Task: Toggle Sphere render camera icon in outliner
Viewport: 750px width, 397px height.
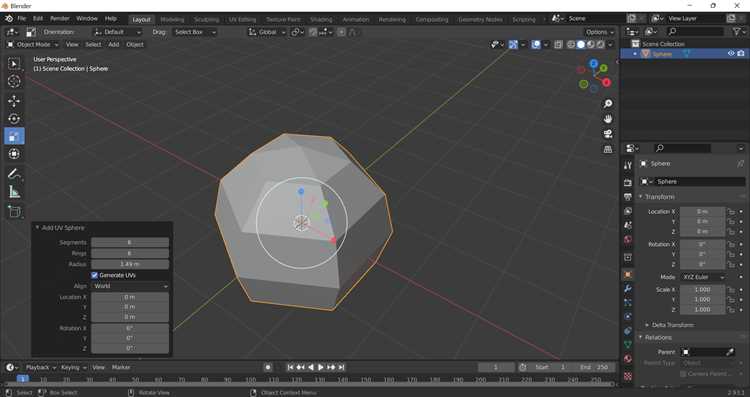Action: pos(741,54)
